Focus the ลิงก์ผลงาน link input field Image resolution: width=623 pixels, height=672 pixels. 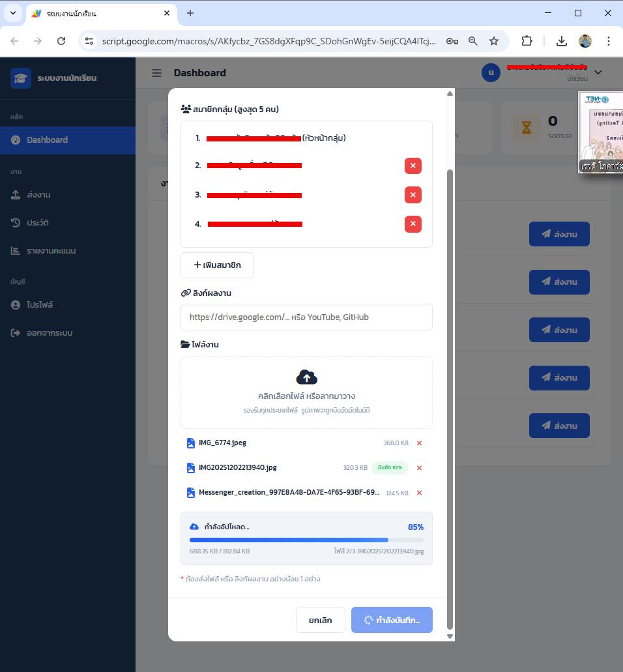(x=306, y=317)
